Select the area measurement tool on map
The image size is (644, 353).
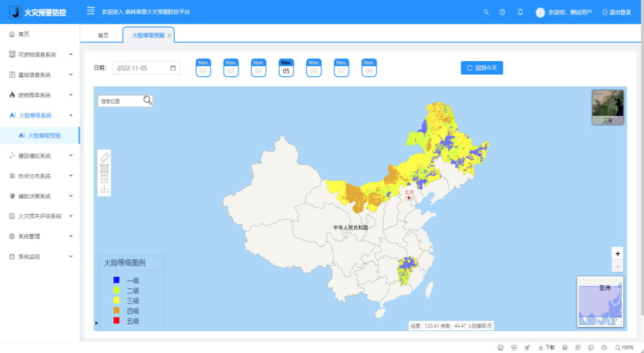105,168
